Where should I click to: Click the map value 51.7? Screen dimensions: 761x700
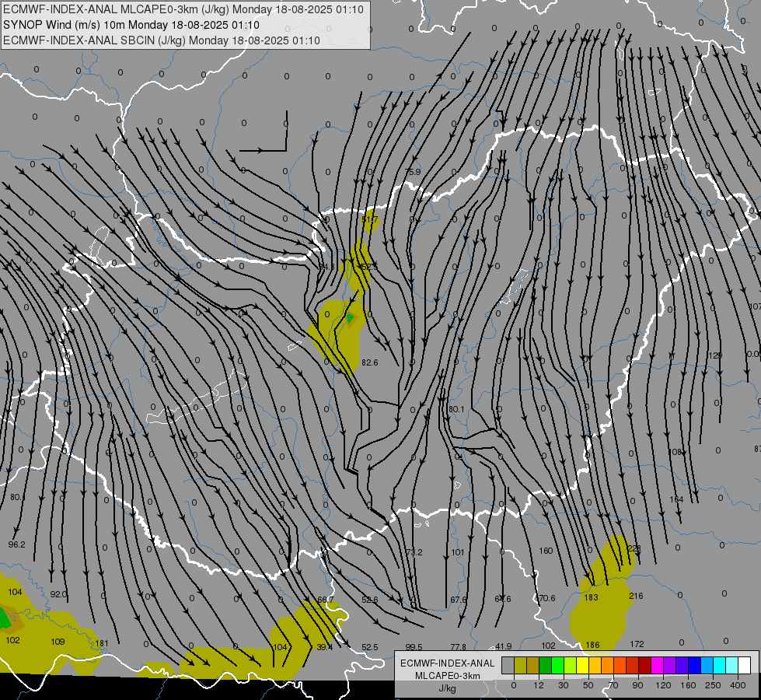coord(370,219)
